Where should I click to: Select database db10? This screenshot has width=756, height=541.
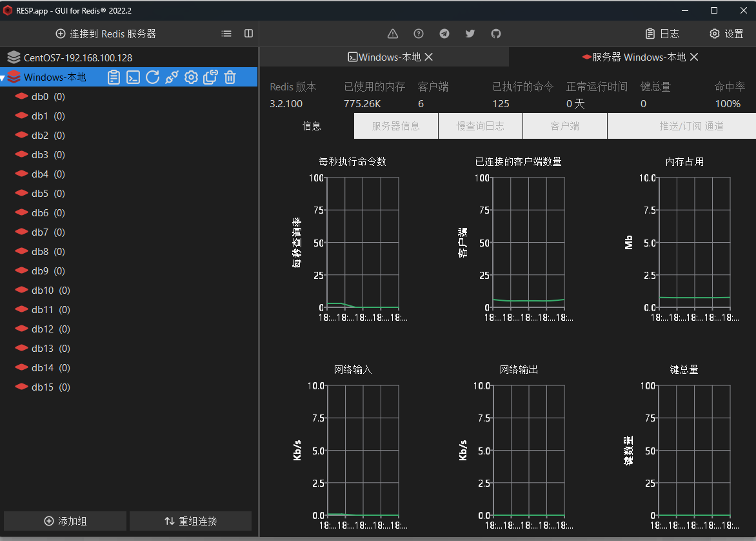coord(43,290)
